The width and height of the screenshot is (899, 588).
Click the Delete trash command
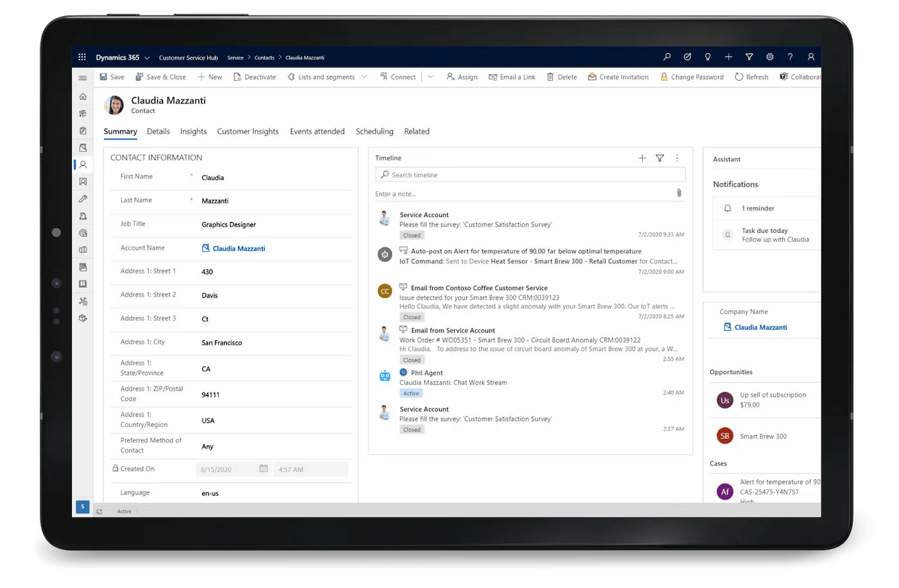coord(562,77)
